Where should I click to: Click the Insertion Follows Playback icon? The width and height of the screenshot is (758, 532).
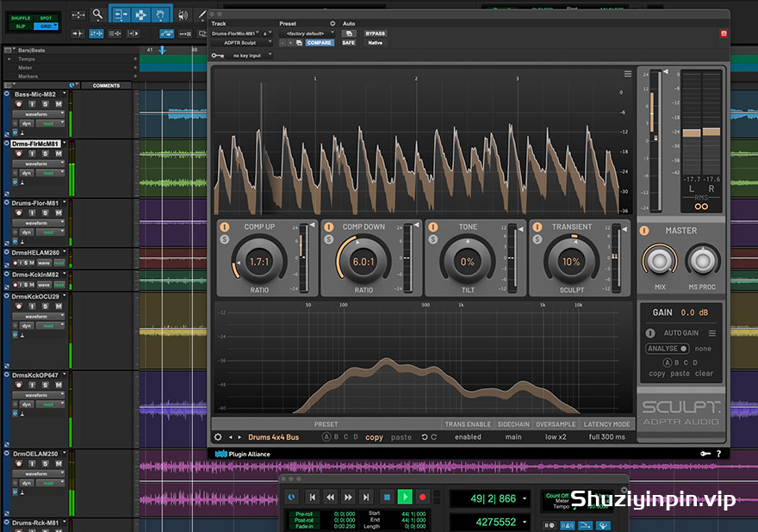[x=133, y=34]
